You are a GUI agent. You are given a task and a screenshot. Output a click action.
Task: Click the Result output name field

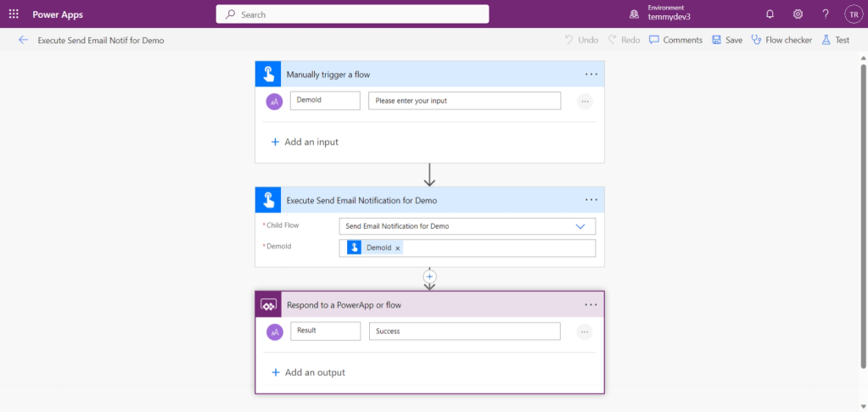[326, 331]
